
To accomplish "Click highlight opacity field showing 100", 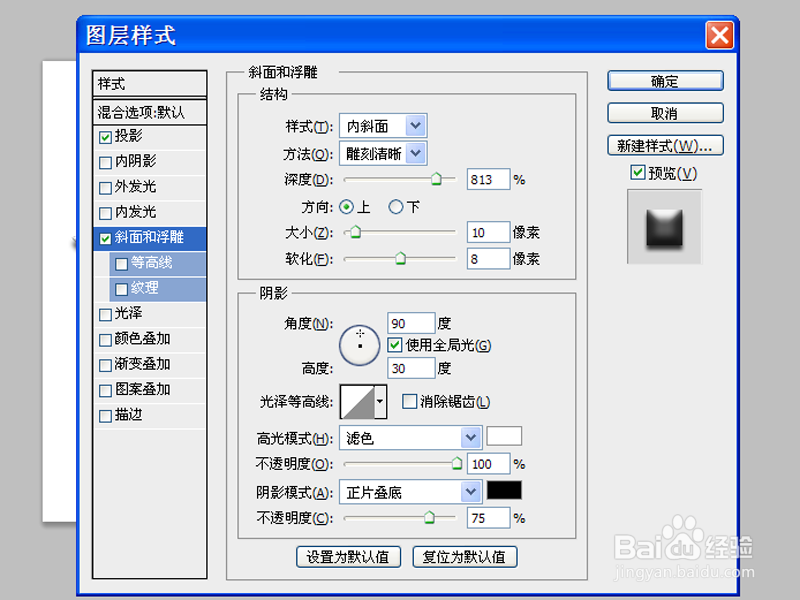I will [x=488, y=464].
